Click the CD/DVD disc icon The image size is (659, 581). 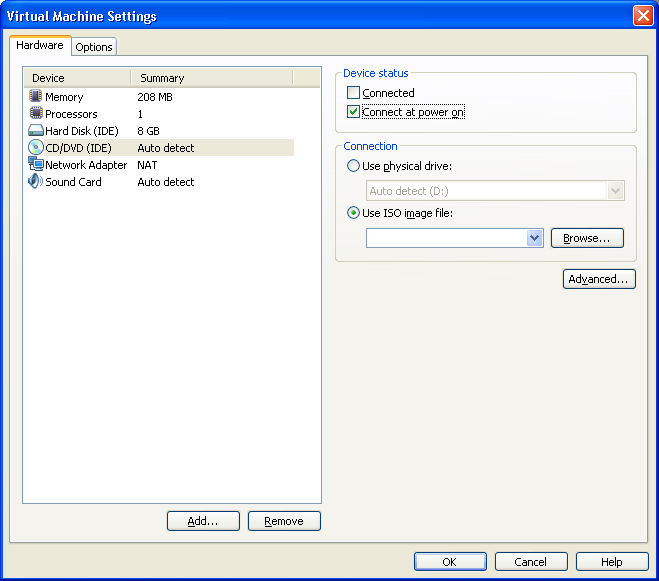(x=36, y=148)
